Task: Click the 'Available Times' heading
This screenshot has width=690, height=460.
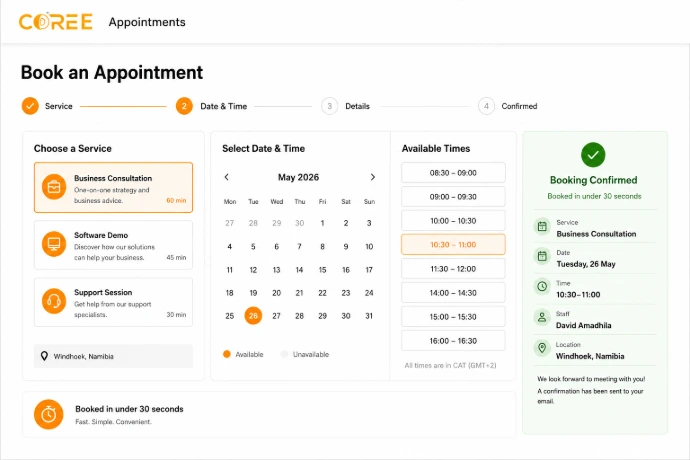Action: click(x=436, y=148)
